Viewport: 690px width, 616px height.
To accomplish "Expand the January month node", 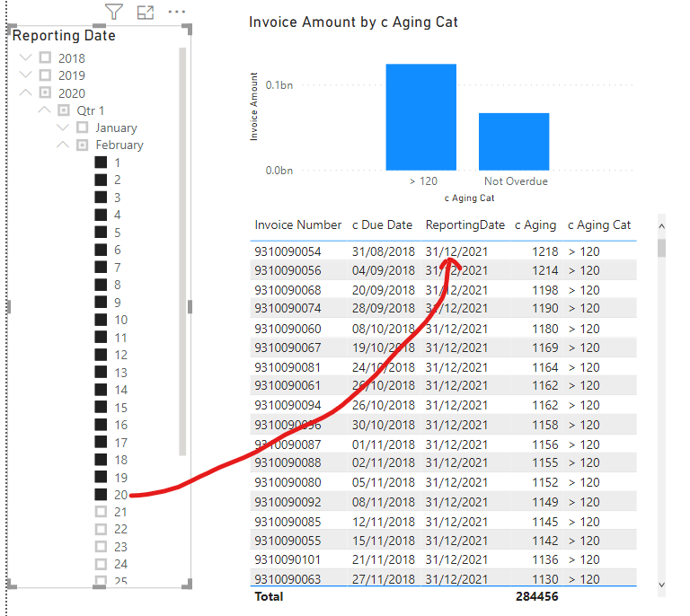I will [x=63, y=128].
